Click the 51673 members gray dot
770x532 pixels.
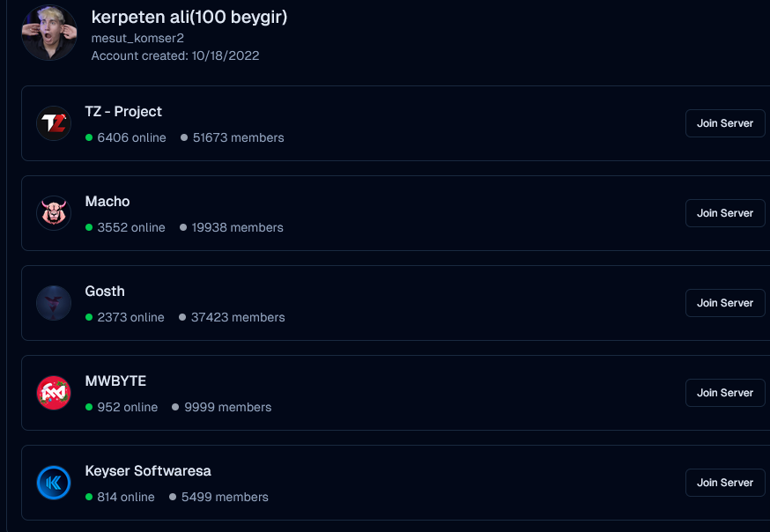coord(184,137)
